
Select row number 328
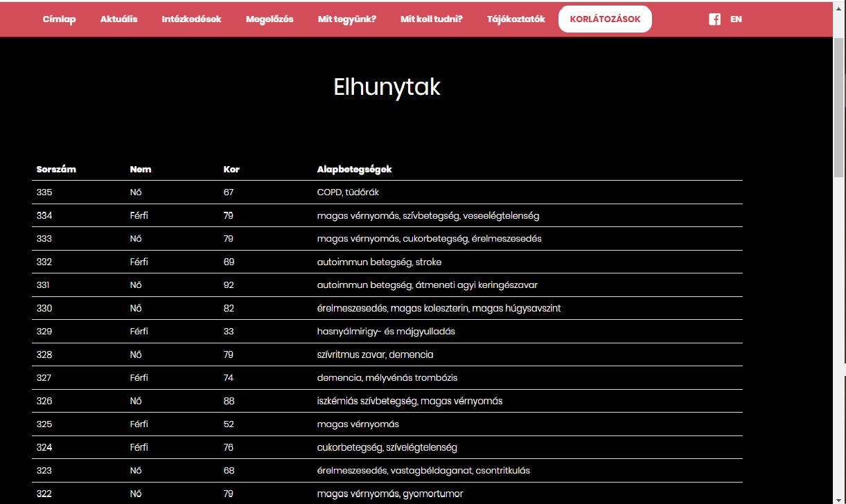44,354
